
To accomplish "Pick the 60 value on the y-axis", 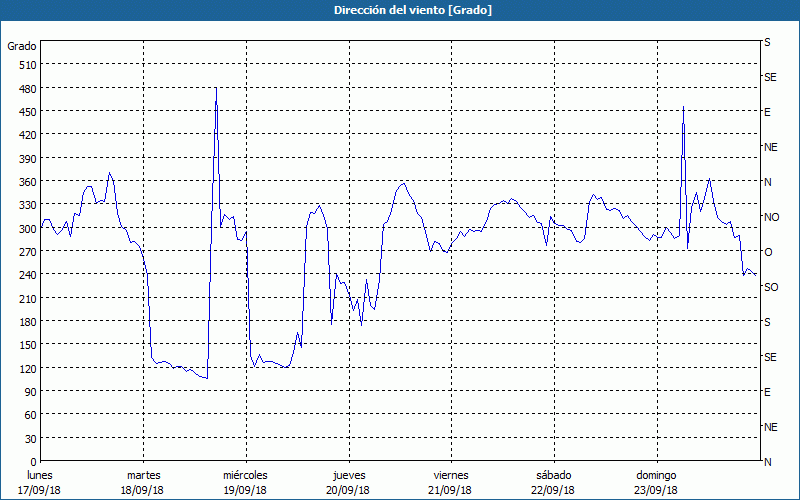I will [x=31, y=415].
